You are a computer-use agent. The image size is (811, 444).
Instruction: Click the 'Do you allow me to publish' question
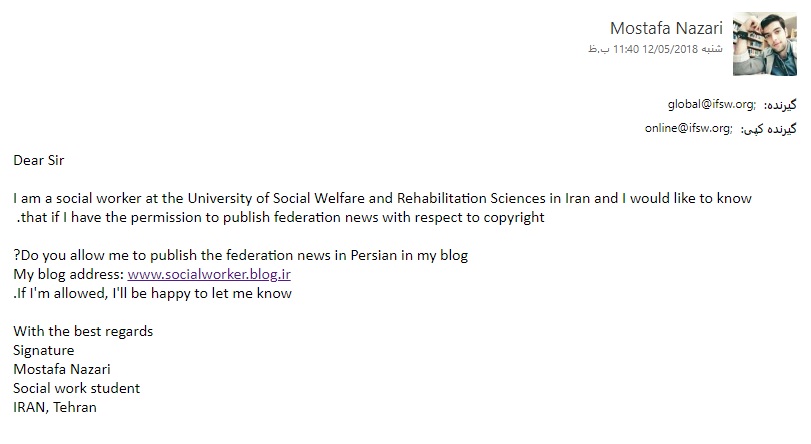click(x=241, y=255)
